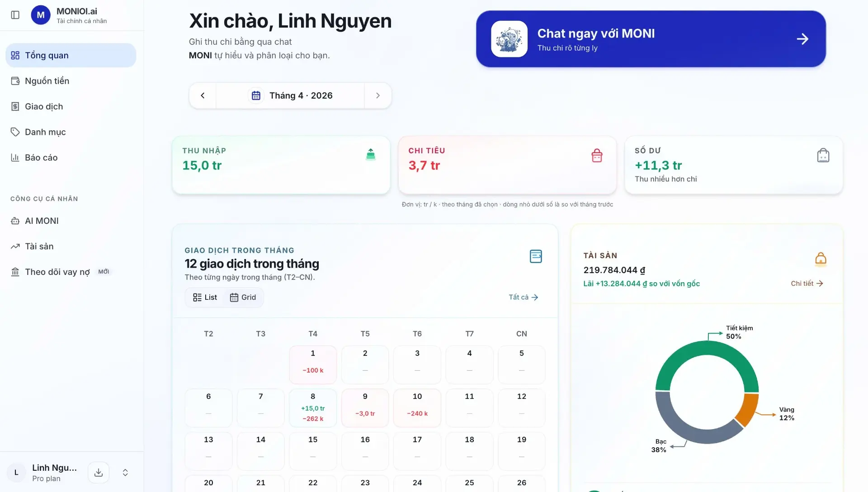Click the Theo dõi vay nợ bank icon
The width and height of the screenshot is (868, 492).
(15, 272)
